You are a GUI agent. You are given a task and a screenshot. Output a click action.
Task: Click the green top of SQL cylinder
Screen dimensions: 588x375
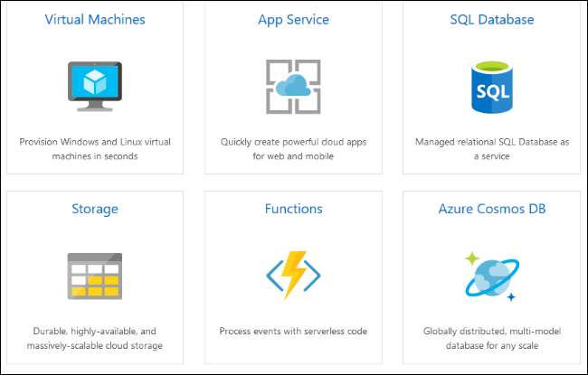pyautogui.click(x=492, y=66)
